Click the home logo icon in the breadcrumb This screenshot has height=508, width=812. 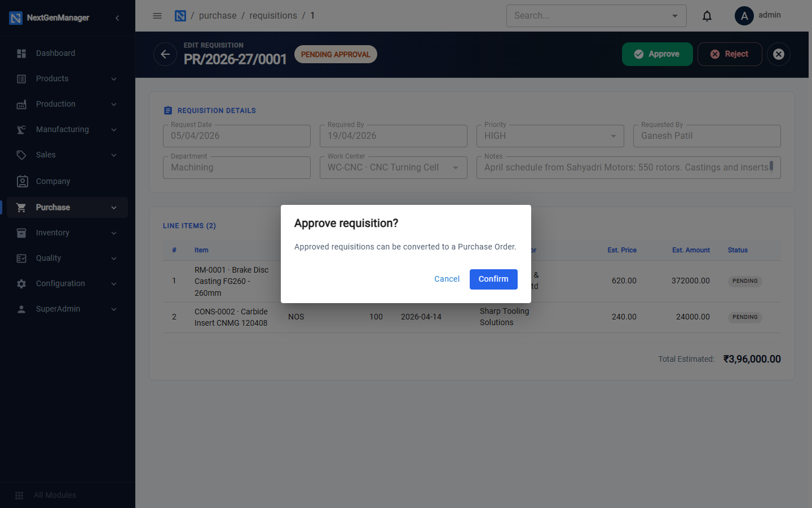point(180,16)
